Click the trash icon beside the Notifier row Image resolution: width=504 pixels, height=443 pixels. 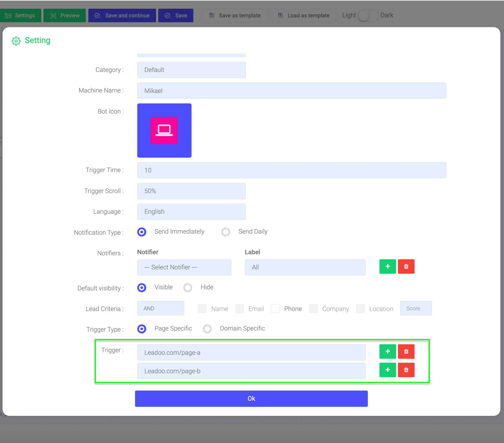coord(406,266)
